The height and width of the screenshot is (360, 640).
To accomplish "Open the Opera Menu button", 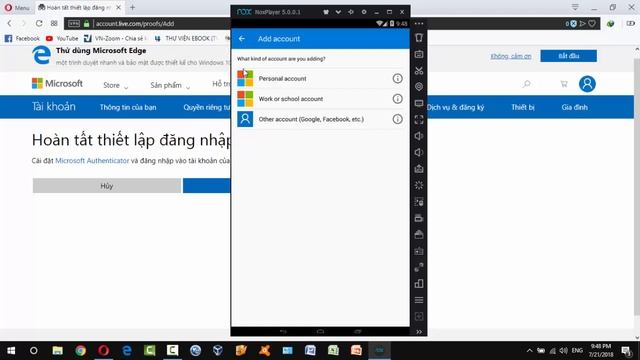I will (17, 7).
